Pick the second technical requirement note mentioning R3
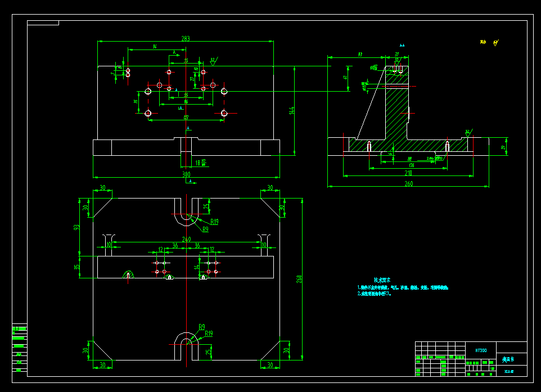Screen dimensions: 541x392 tap(375, 294)
